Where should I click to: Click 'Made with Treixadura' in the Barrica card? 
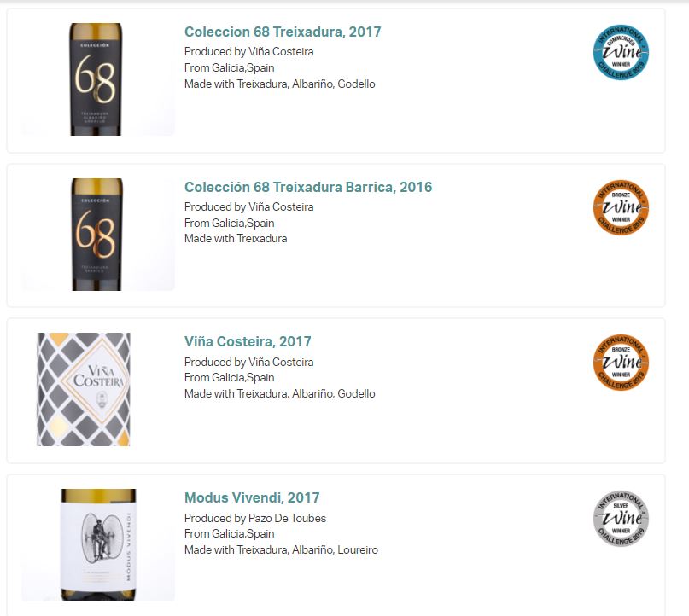pyautogui.click(x=236, y=239)
